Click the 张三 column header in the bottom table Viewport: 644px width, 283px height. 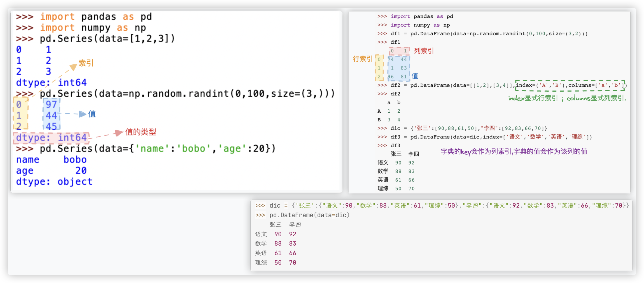coord(275,225)
